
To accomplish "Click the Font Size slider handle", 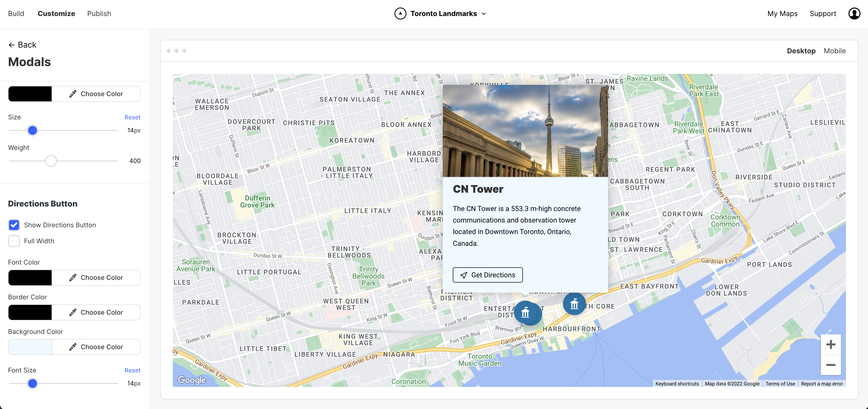I will click(32, 383).
